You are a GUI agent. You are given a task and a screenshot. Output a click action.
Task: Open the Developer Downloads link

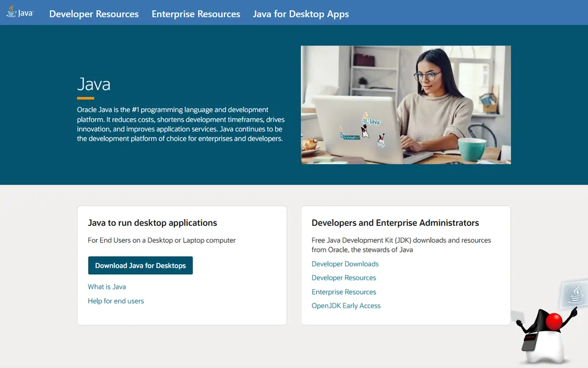345,264
